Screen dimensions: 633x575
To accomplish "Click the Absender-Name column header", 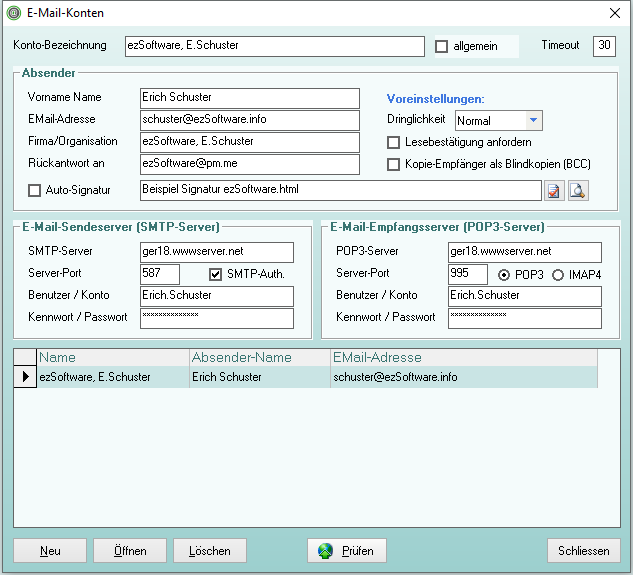I will (x=259, y=357).
